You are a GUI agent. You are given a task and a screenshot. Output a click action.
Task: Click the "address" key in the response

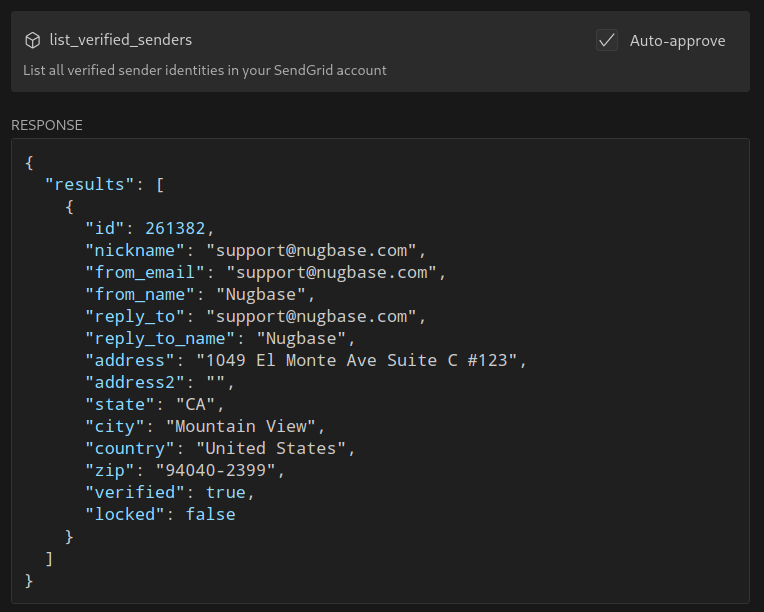(x=130, y=361)
